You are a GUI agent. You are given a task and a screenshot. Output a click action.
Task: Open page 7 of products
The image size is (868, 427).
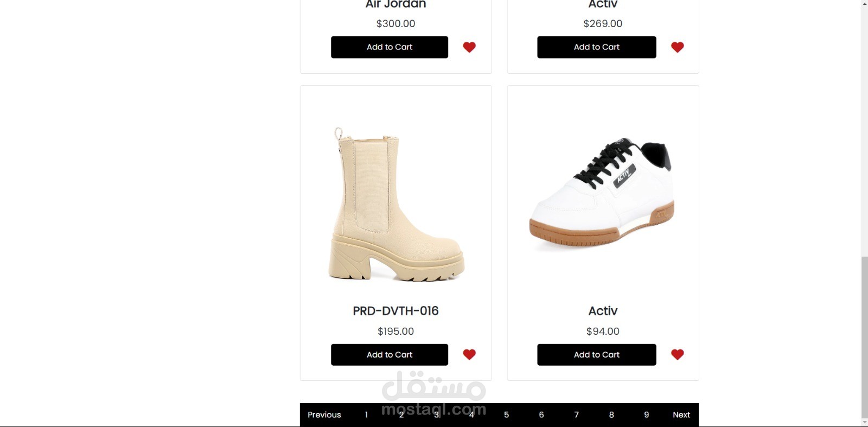576,415
